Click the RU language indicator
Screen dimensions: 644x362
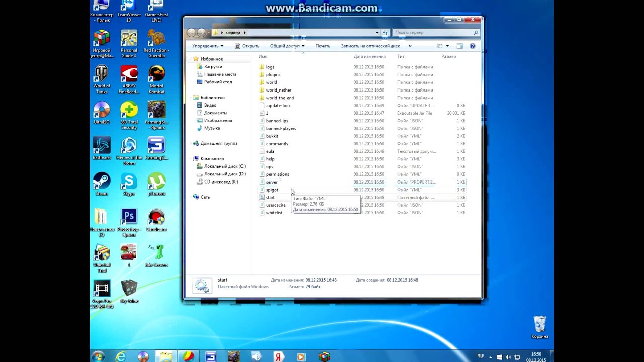point(480,356)
